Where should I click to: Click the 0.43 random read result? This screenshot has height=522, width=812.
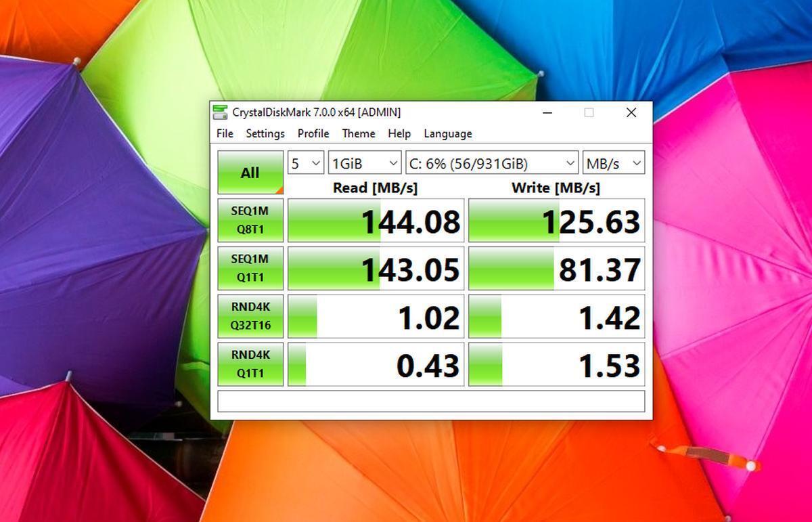coord(376,365)
